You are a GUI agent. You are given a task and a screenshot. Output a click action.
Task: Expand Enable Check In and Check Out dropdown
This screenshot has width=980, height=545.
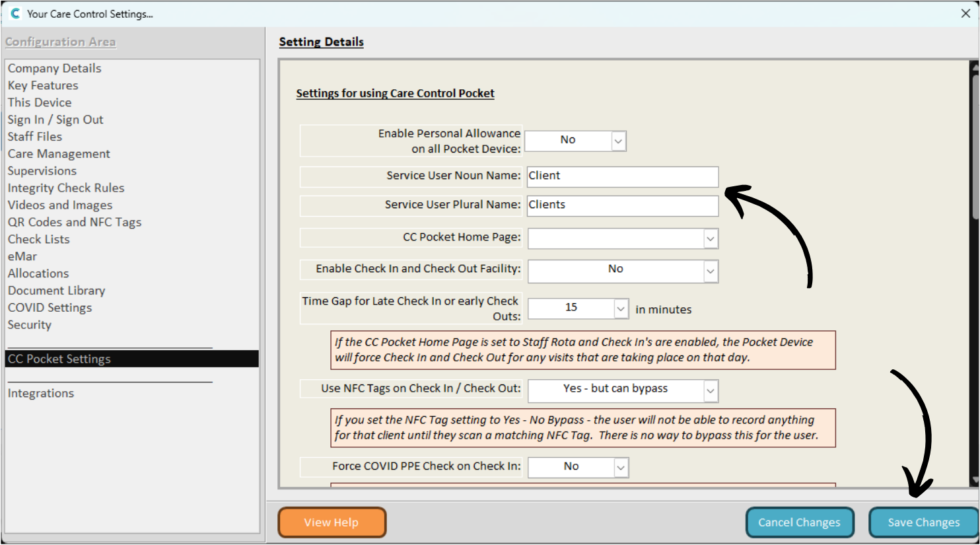click(x=711, y=271)
